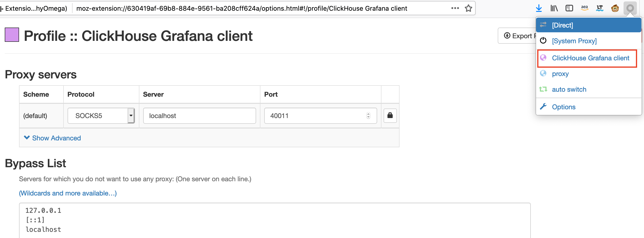Bookmark page with the star icon
This screenshot has height=238, width=644.
coord(468,8)
